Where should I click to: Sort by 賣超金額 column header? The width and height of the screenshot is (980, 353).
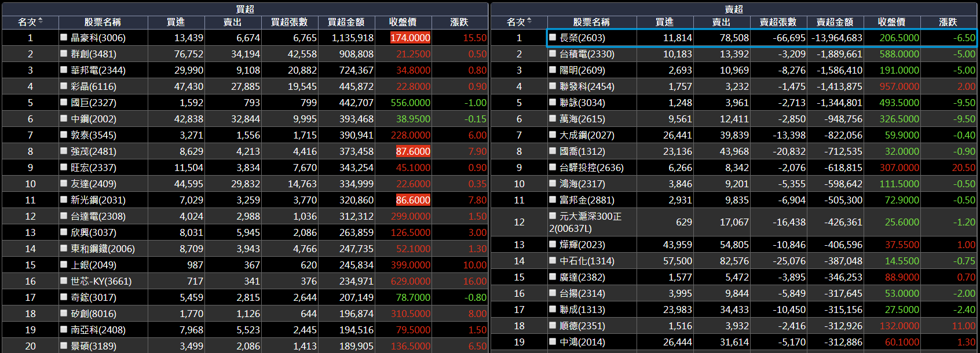click(835, 22)
